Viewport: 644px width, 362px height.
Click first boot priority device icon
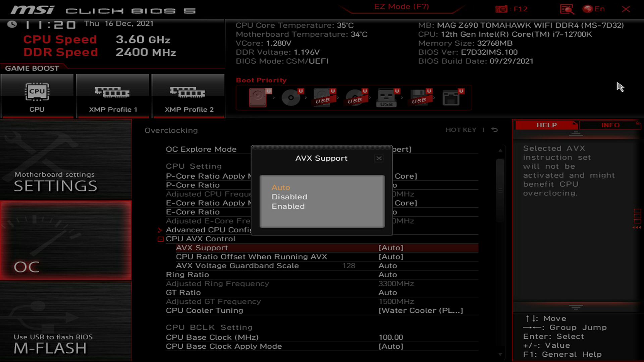[257, 97]
